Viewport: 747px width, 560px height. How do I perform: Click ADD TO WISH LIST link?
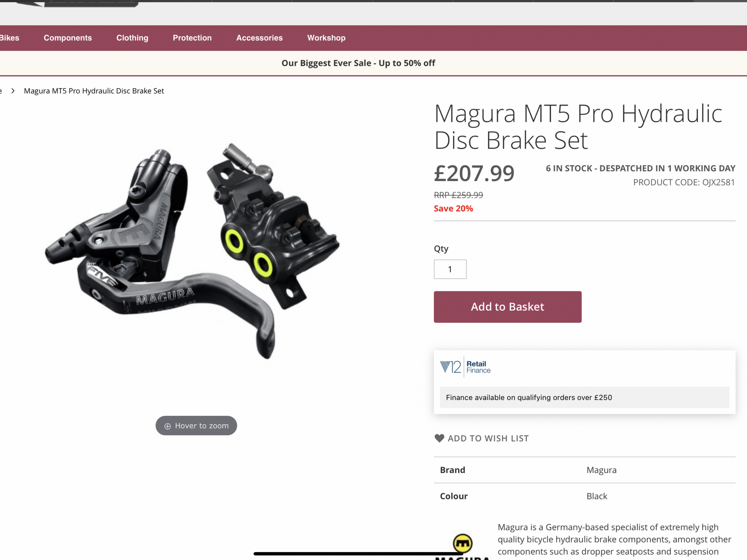pos(488,438)
